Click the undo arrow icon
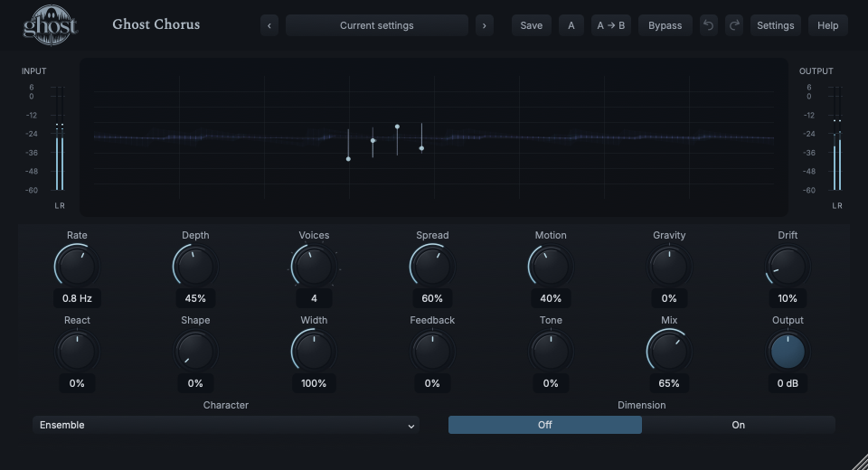This screenshot has width=868, height=470. [x=708, y=25]
